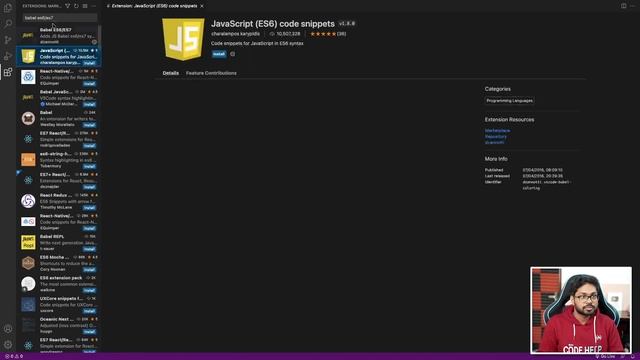Switch to Feature Contributions tab
Image resolution: width=640 pixels, height=360 pixels.
pos(211,73)
